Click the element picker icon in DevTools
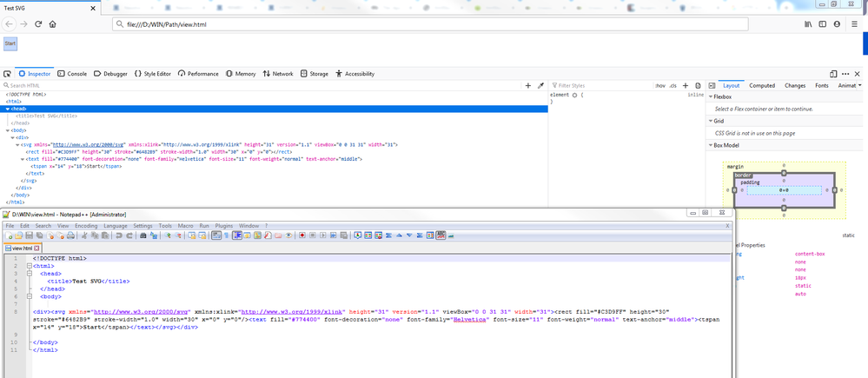 click(7, 74)
